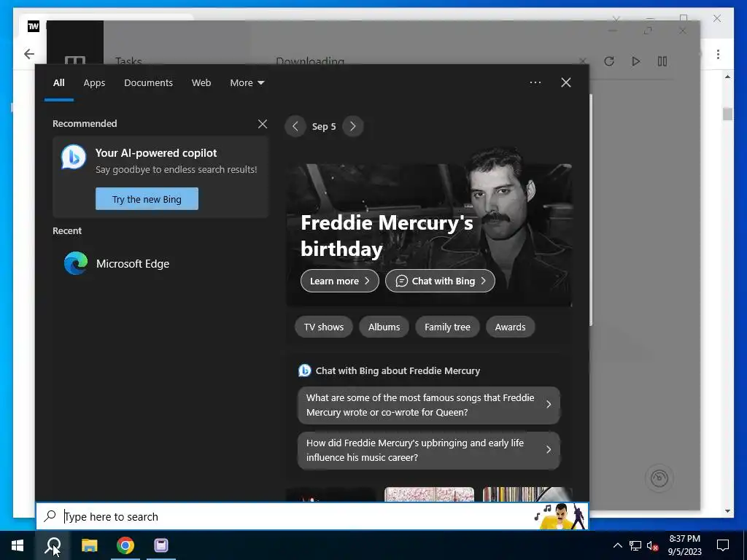Open the notification center icon
Screen dimensions: 747x560
[723, 545]
